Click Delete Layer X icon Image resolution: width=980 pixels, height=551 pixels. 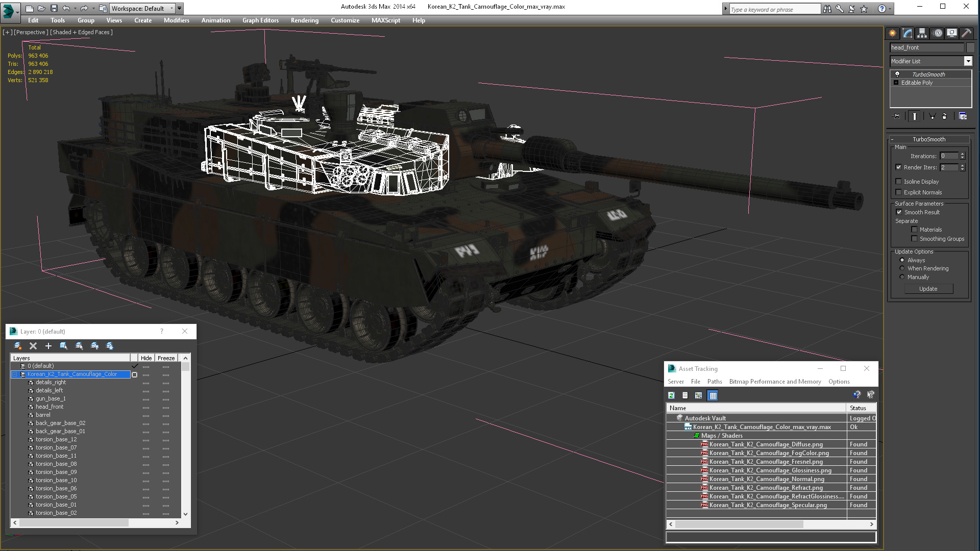point(33,346)
